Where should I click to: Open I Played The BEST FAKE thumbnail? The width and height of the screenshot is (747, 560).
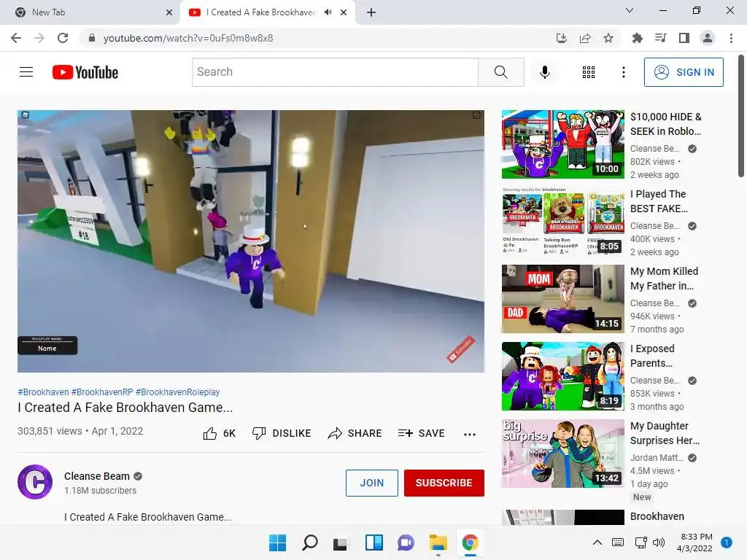coord(562,222)
